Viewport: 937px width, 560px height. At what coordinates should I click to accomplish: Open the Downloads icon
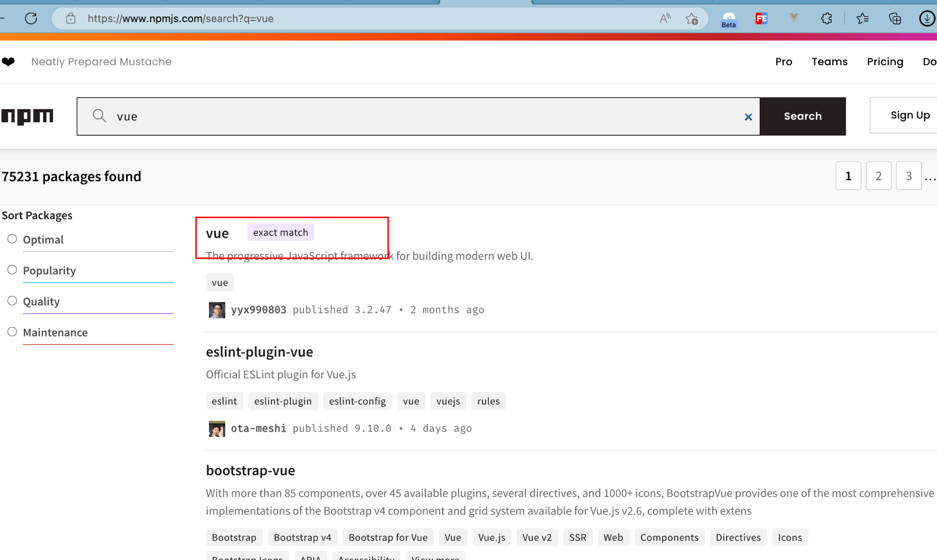pyautogui.click(x=927, y=19)
